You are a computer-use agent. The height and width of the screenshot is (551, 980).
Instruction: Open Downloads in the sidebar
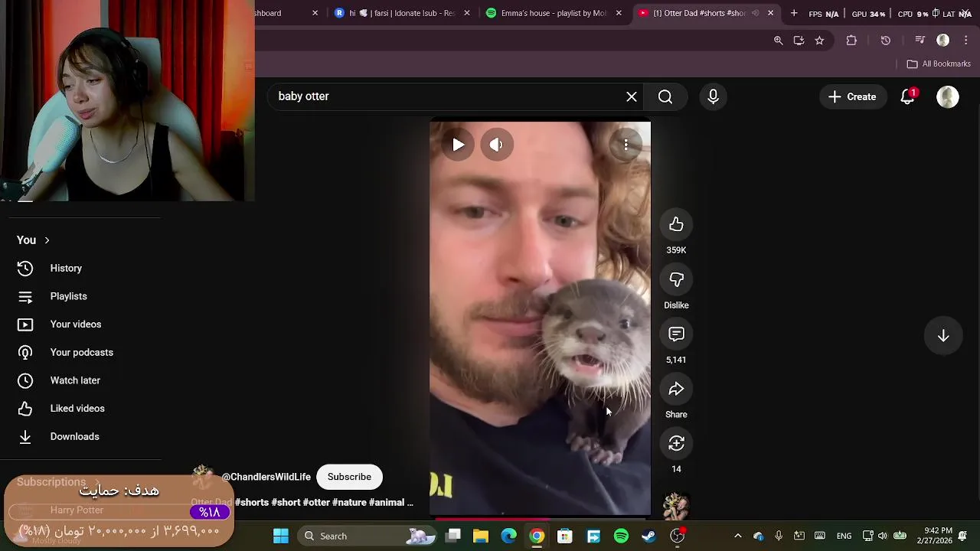tap(84, 436)
